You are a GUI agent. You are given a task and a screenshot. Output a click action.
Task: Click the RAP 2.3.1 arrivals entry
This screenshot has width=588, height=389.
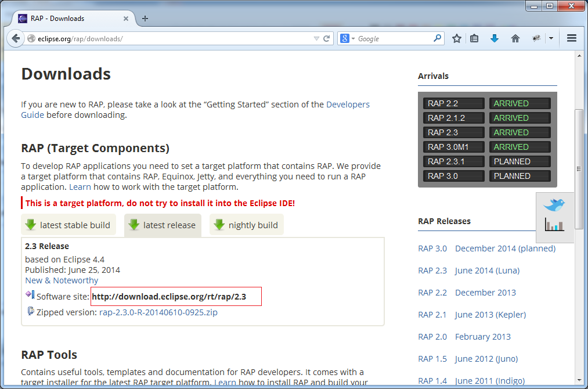(x=454, y=161)
